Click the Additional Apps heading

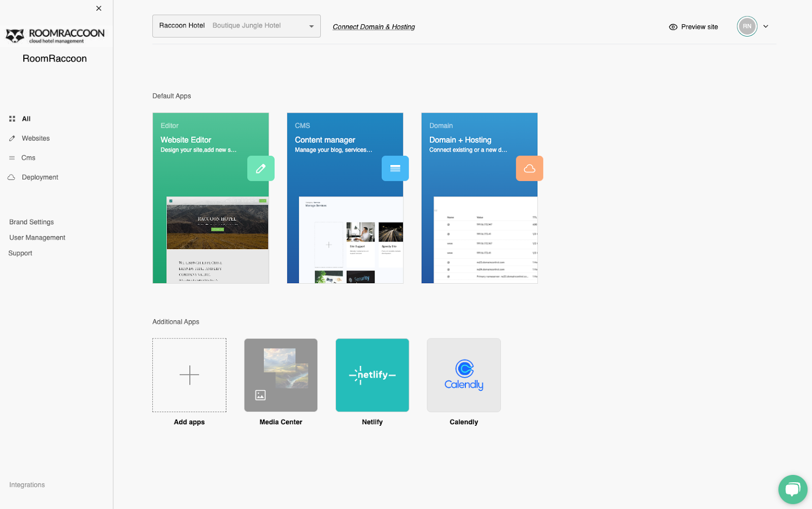tap(176, 322)
